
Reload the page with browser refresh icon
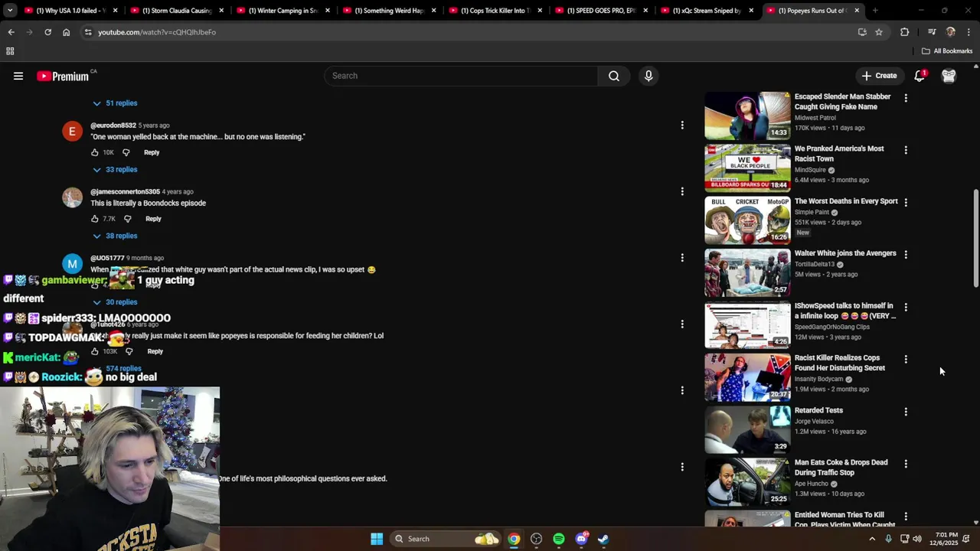[47, 32]
